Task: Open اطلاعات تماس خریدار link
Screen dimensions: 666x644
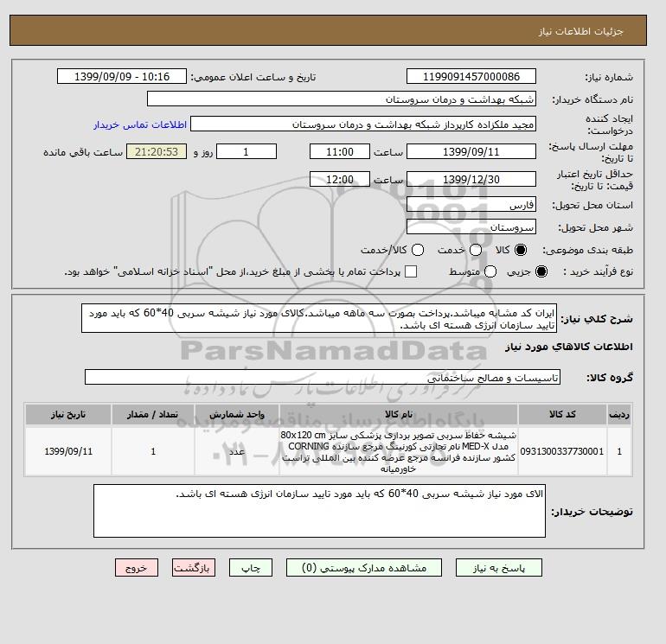Action: [140, 124]
